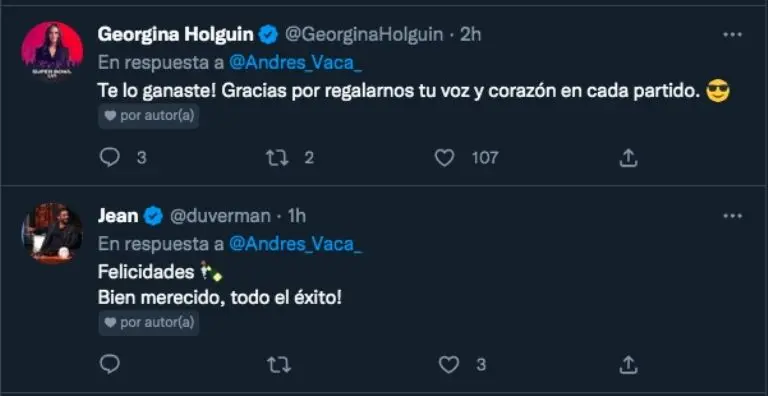Open more options on Jean's tweet

click(x=733, y=216)
